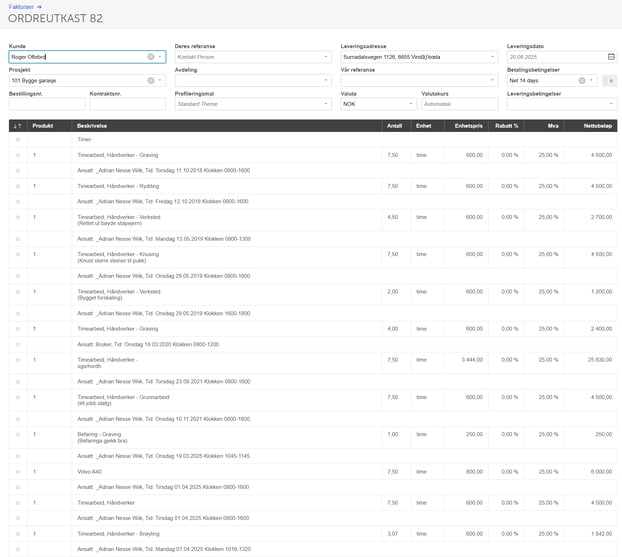The image size is (622, 557).
Task: Clear the Kunde field value
Action: pyautogui.click(x=150, y=57)
